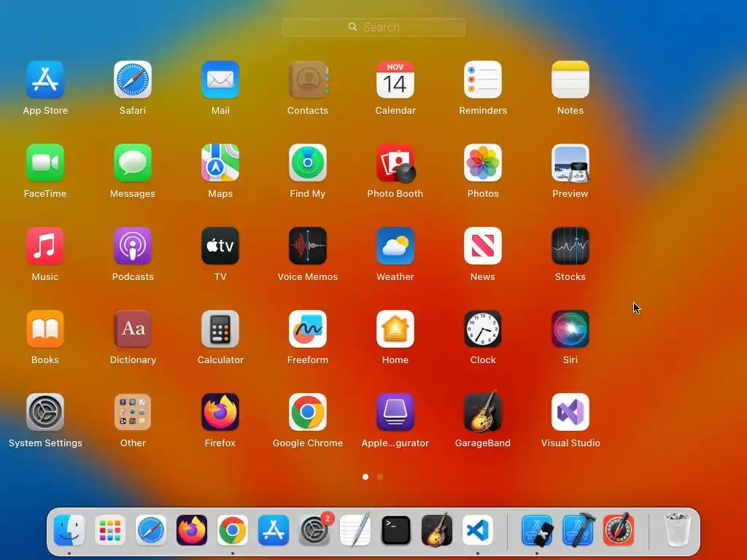Open the Mail app

coord(220,79)
